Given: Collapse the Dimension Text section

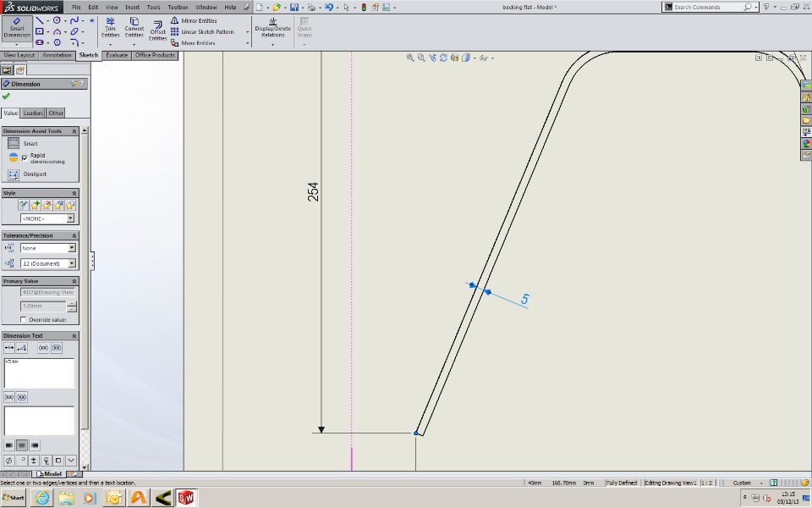Looking at the screenshot, I should pyautogui.click(x=74, y=335).
